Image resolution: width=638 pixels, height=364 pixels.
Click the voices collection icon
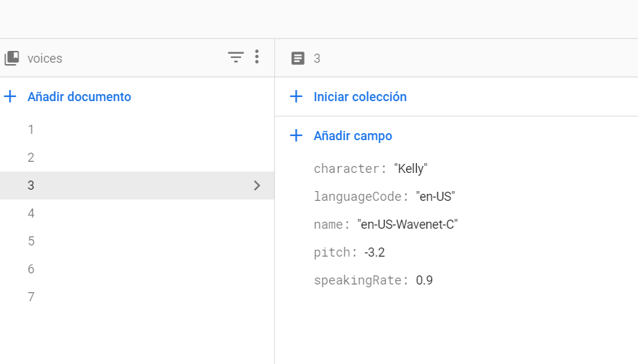coord(11,59)
